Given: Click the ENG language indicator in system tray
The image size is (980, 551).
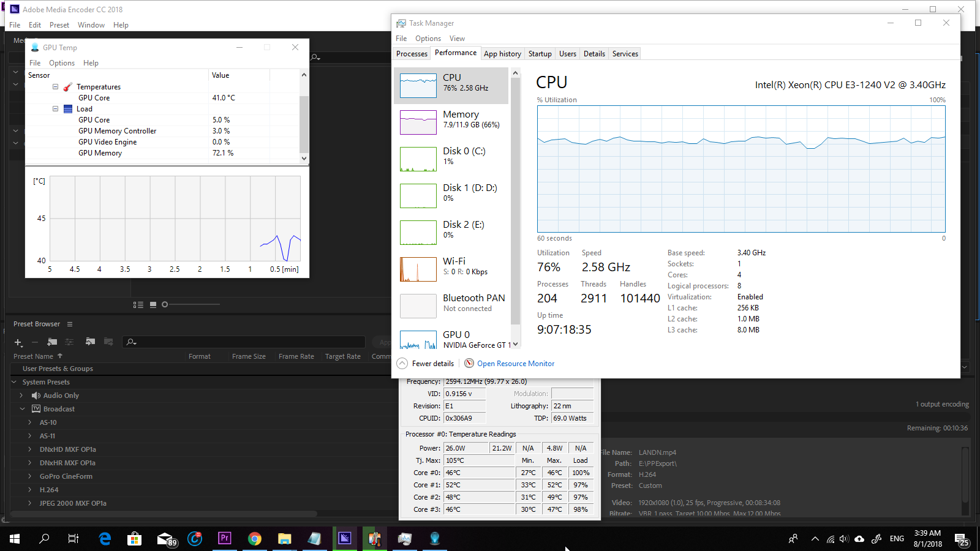Looking at the screenshot, I should [x=897, y=539].
